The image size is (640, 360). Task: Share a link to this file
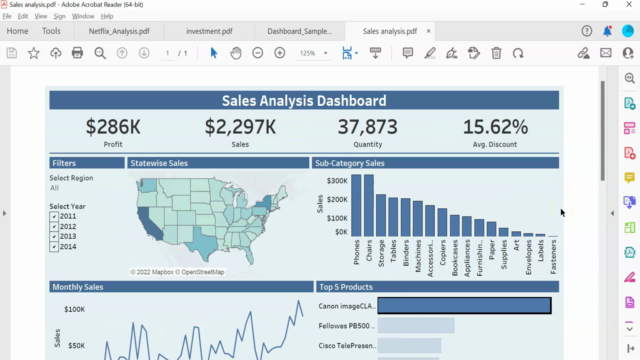(x=583, y=53)
